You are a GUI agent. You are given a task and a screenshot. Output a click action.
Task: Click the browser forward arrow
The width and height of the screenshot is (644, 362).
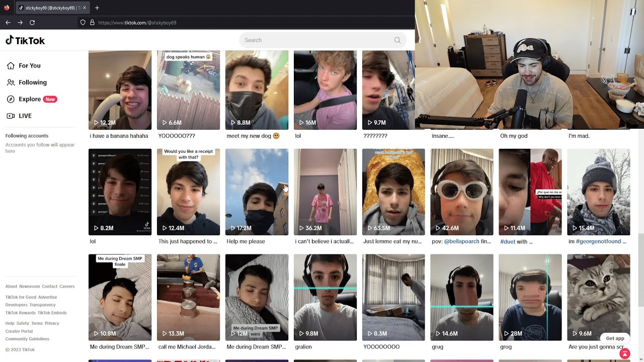coord(20,23)
